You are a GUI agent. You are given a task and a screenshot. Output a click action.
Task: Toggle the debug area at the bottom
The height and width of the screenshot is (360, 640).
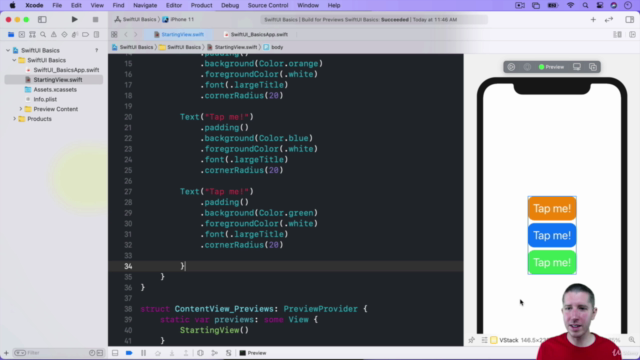(115, 353)
